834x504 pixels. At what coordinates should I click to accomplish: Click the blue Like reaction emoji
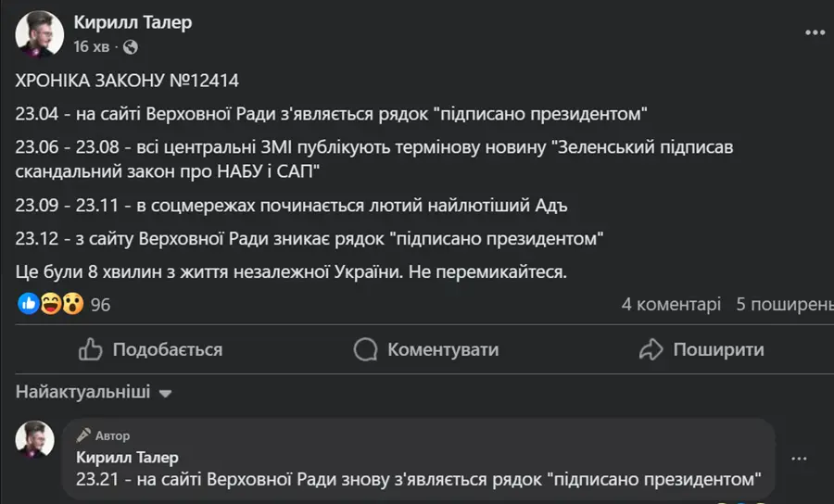tap(28, 304)
